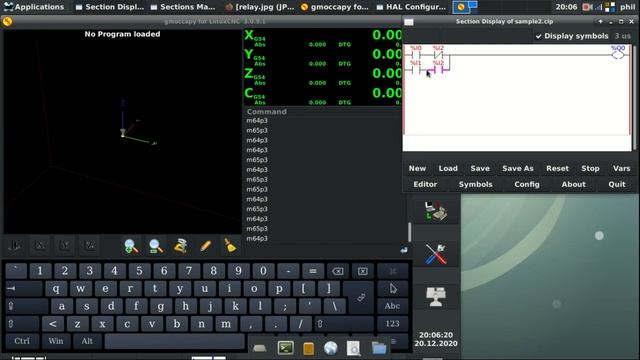Click the Save As button
Image resolution: width=640 pixels, height=360 pixels.
click(518, 168)
